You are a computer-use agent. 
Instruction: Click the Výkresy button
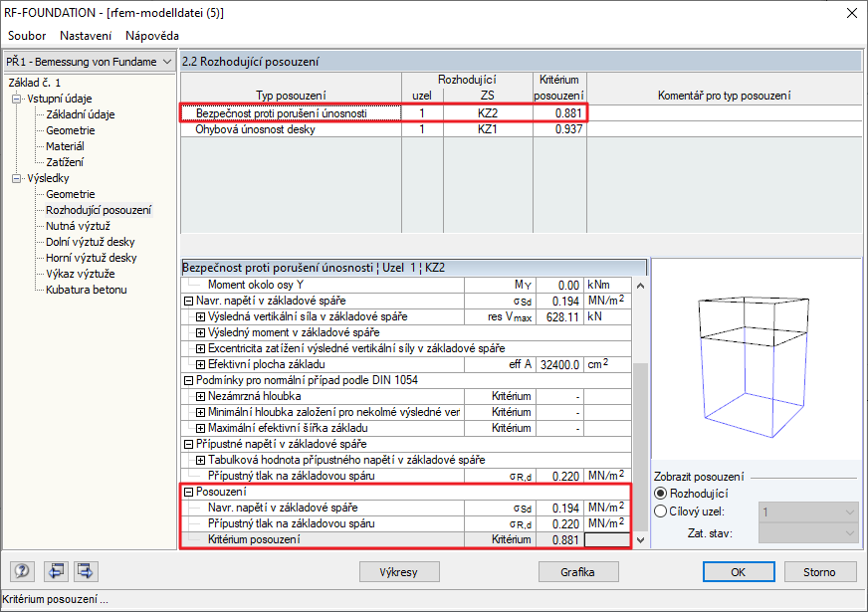399,571
